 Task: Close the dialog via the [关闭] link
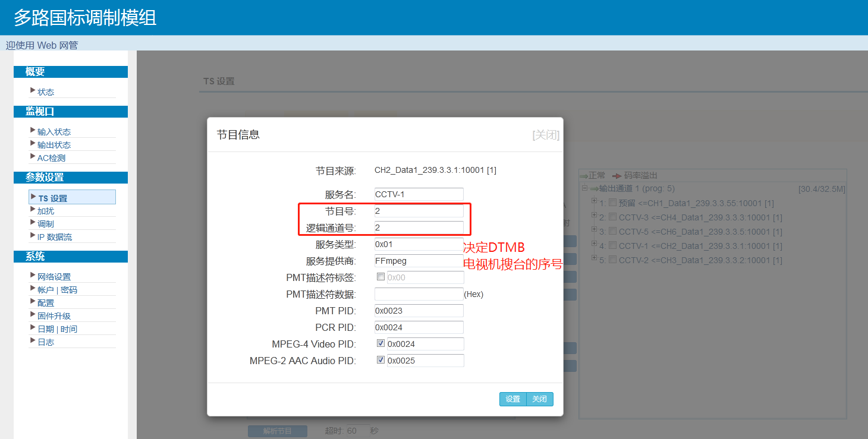546,135
